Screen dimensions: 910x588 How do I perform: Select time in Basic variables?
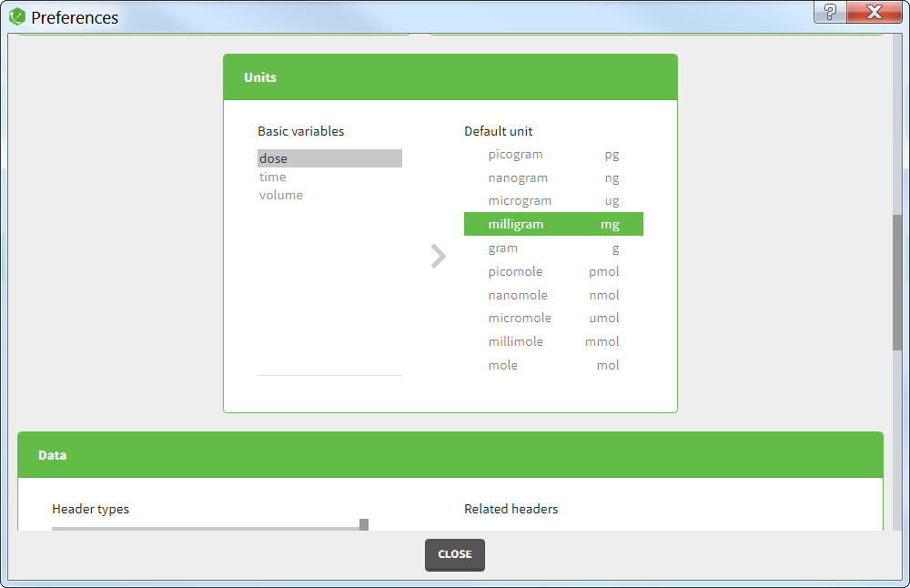[273, 177]
